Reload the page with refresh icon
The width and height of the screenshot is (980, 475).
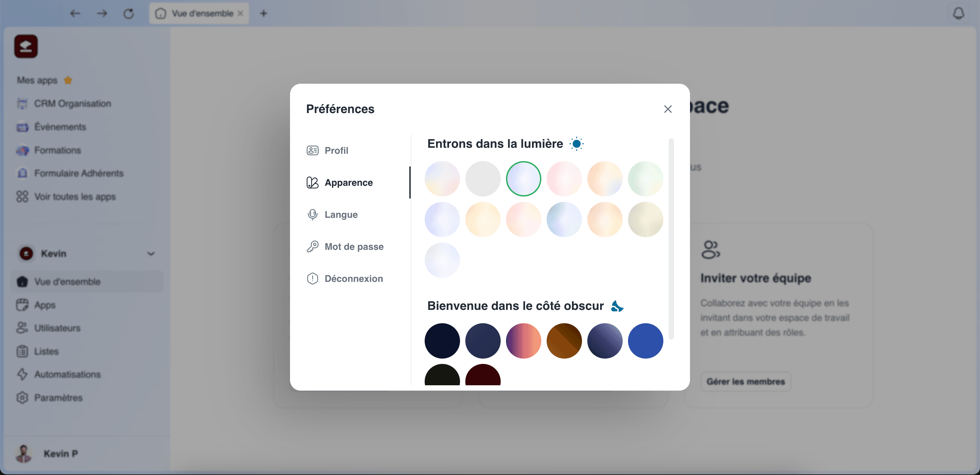coord(129,13)
